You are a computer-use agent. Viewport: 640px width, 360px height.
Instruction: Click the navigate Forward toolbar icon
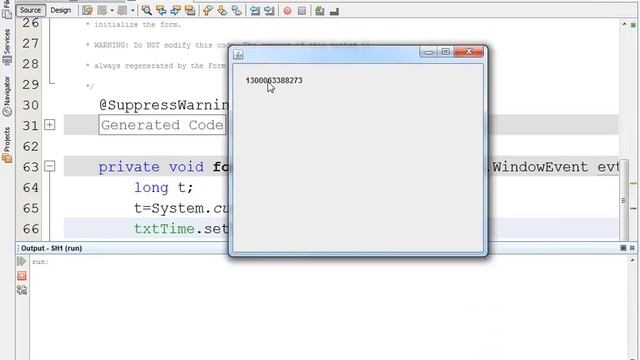[122, 11]
